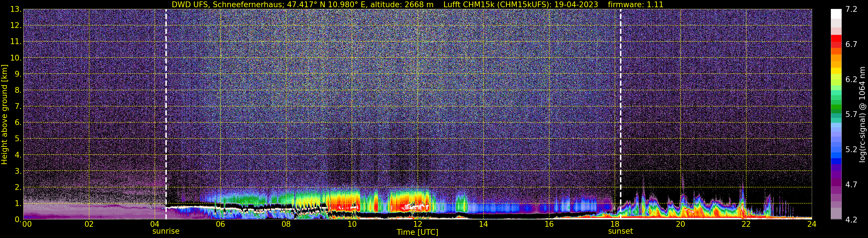Click the height tick label '13.'

point(16,9)
